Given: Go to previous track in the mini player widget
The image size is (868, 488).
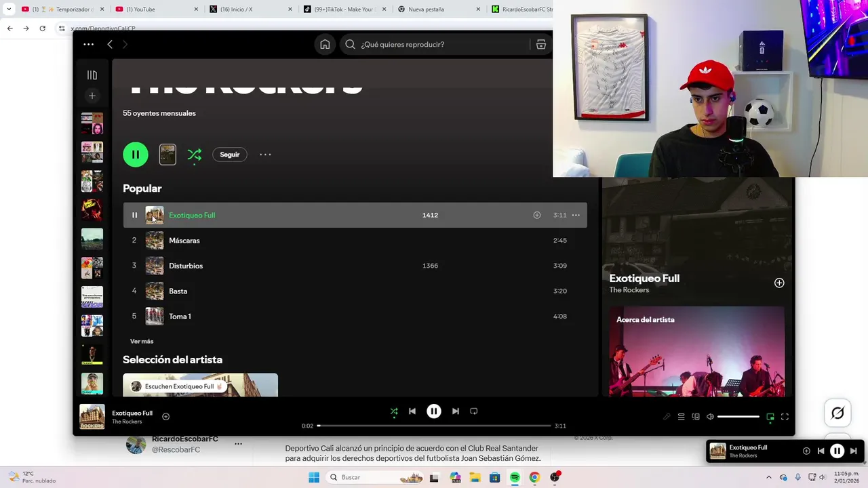Looking at the screenshot, I should pos(821,451).
